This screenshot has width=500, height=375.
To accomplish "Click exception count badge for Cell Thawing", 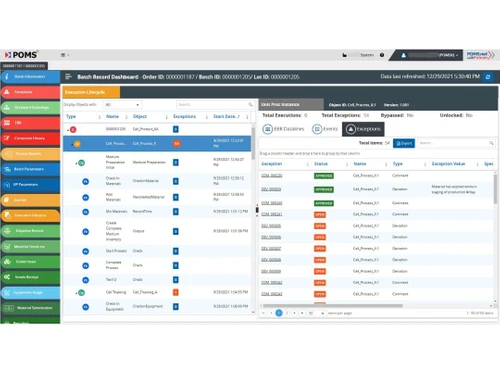I will (x=176, y=292).
